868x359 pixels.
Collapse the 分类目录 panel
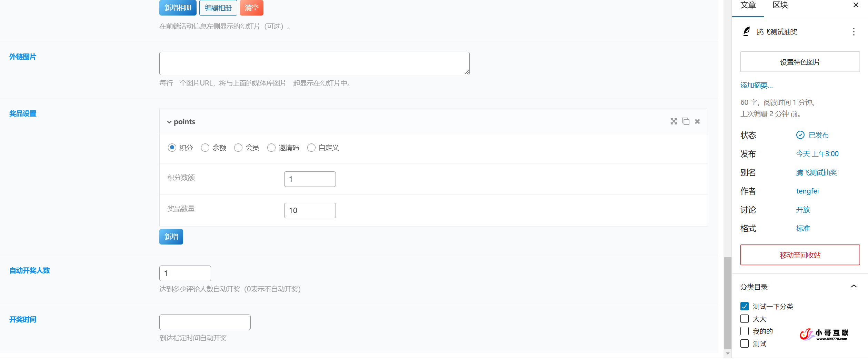click(x=854, y=286)
